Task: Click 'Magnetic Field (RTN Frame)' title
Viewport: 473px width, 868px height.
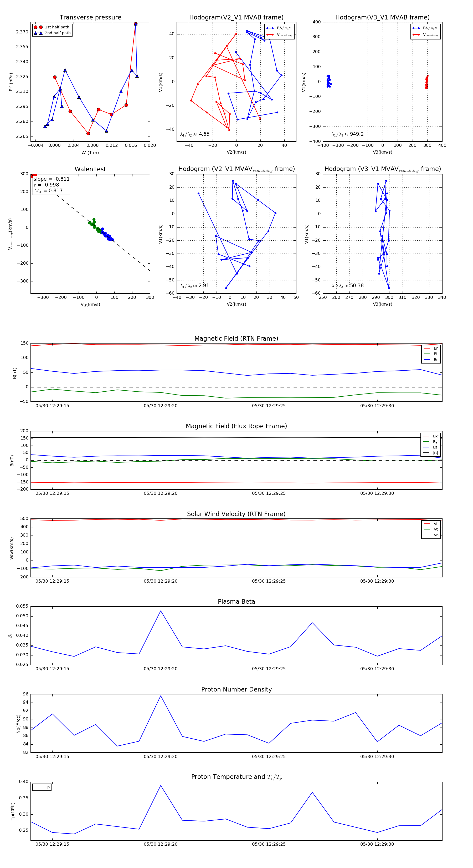Action: pyautogui.click(x=236, y=339)
